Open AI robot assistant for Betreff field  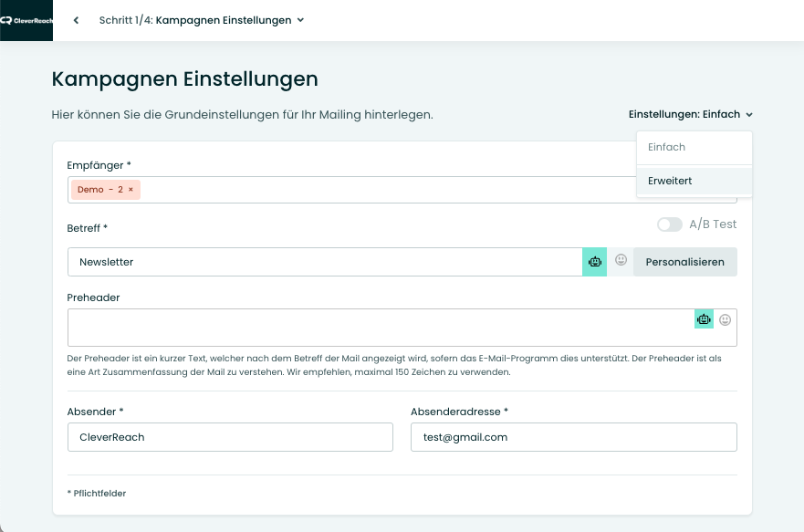594,262
